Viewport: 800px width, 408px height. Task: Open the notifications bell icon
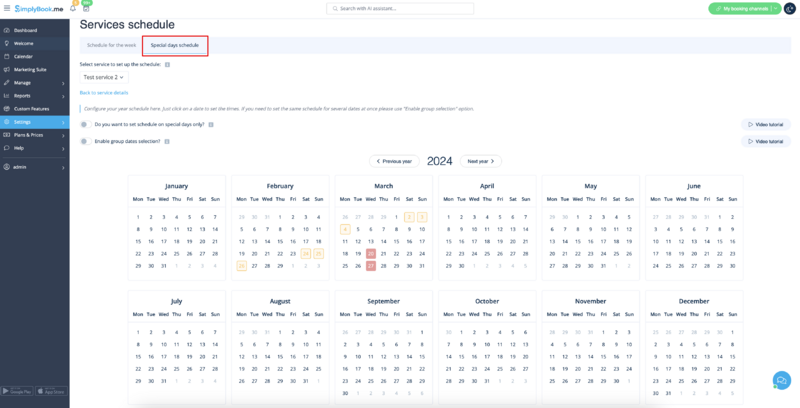pyautogui.click(x=73, y=8)
